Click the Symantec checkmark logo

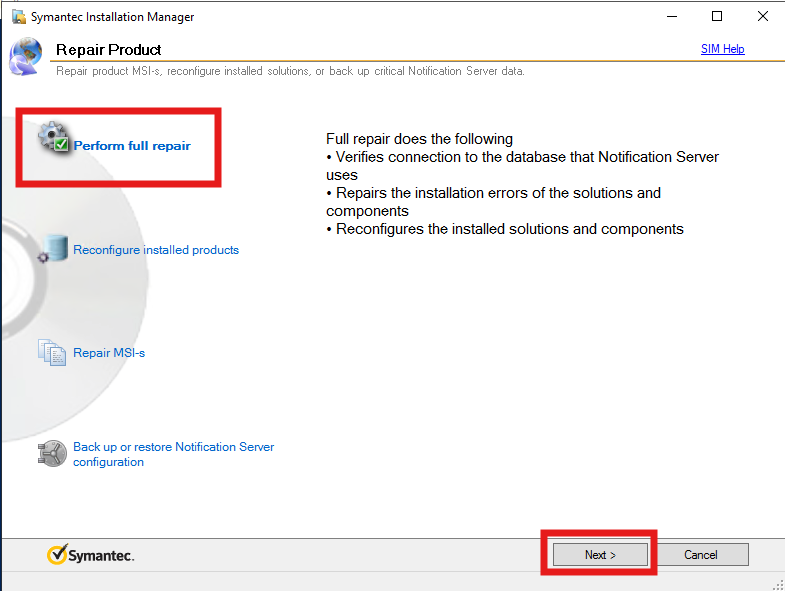[58, 555]
